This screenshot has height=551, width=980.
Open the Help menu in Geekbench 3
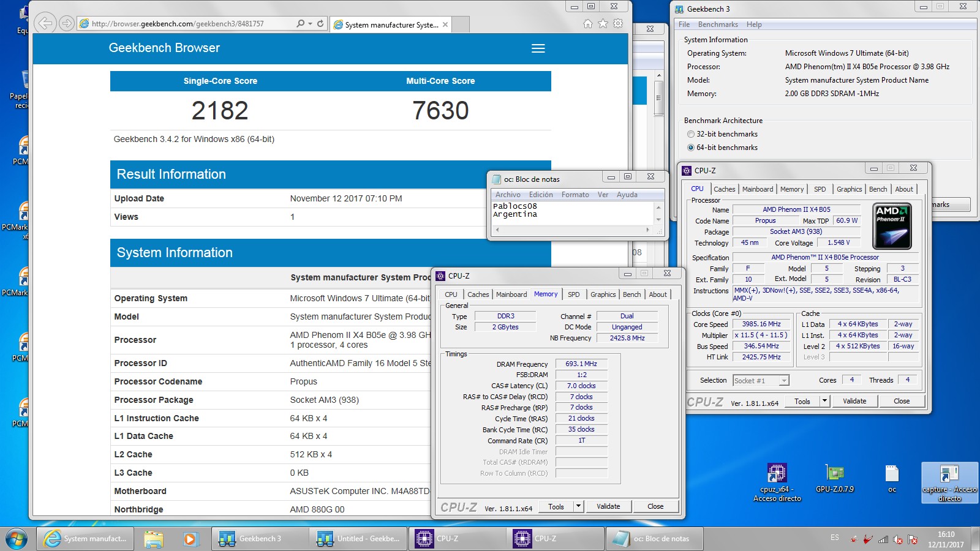[754, 24]
